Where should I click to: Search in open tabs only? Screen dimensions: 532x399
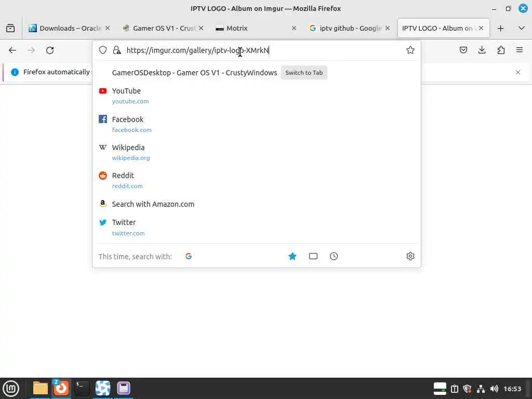[313, 256]
